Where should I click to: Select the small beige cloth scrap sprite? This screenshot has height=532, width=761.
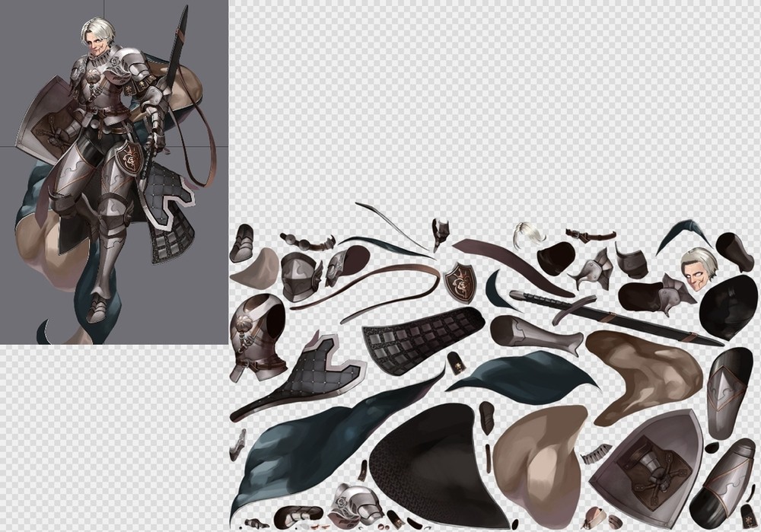coord(256,268)
